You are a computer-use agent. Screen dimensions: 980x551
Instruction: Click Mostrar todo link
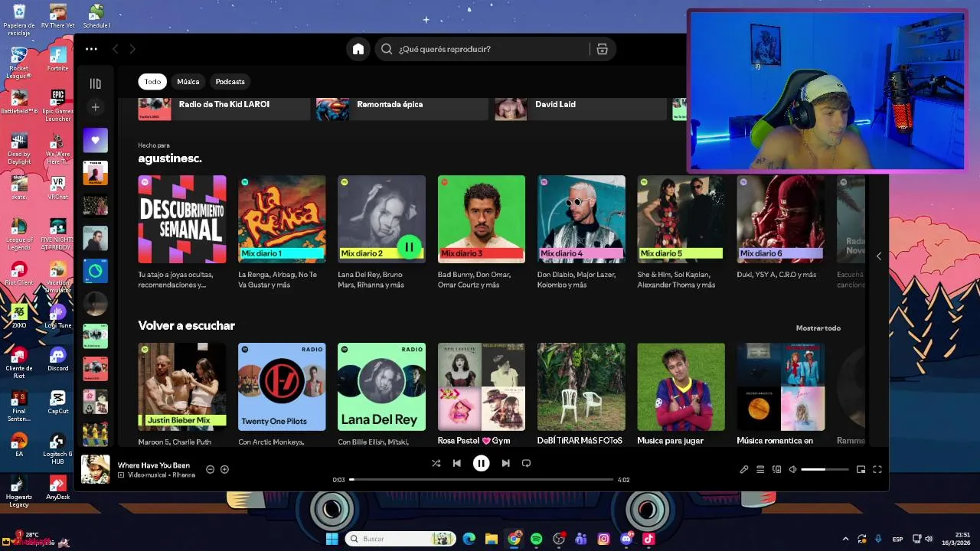(x=818, y=328)
